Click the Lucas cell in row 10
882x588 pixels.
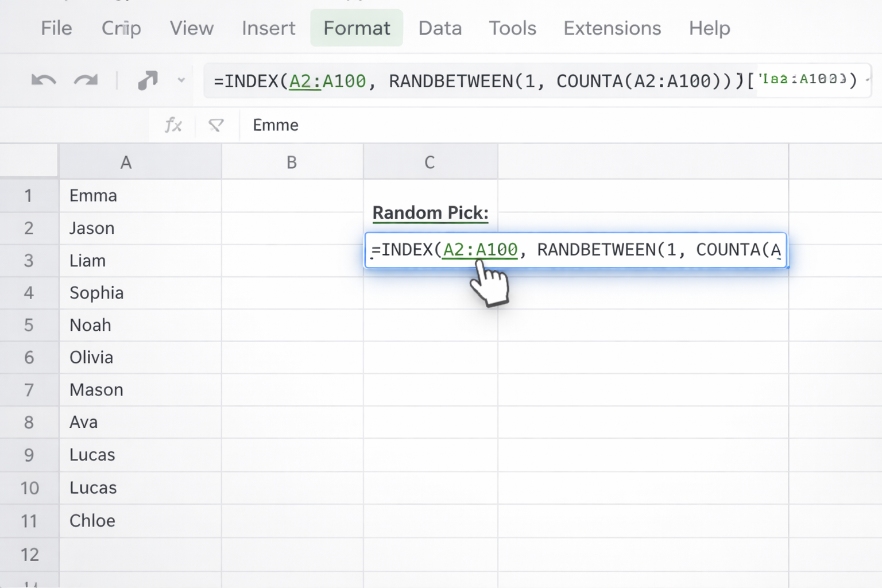coord(140,488)
